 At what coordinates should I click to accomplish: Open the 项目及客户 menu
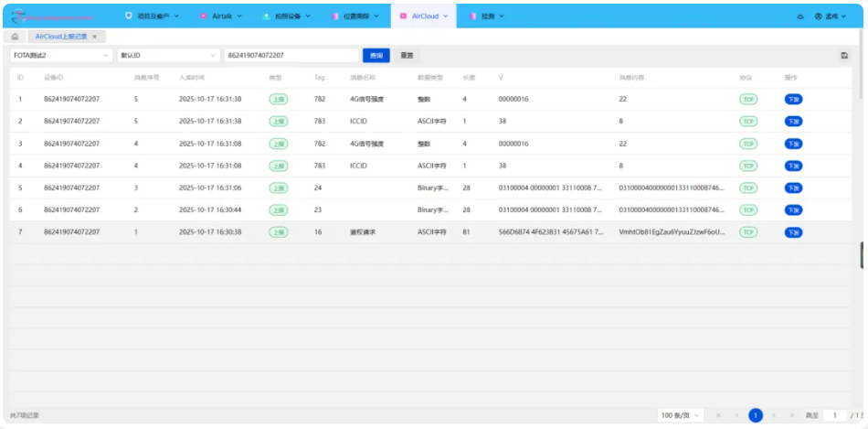pos(151,16)
